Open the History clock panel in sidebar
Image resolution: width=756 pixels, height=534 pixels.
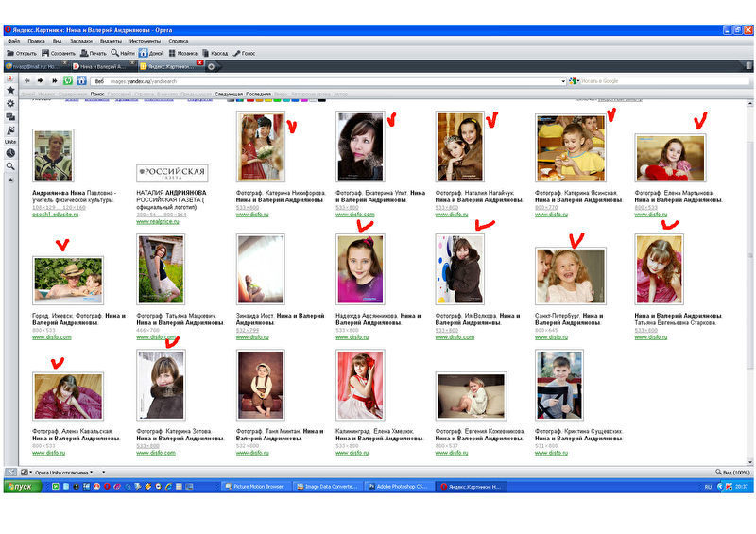point(10,152)
